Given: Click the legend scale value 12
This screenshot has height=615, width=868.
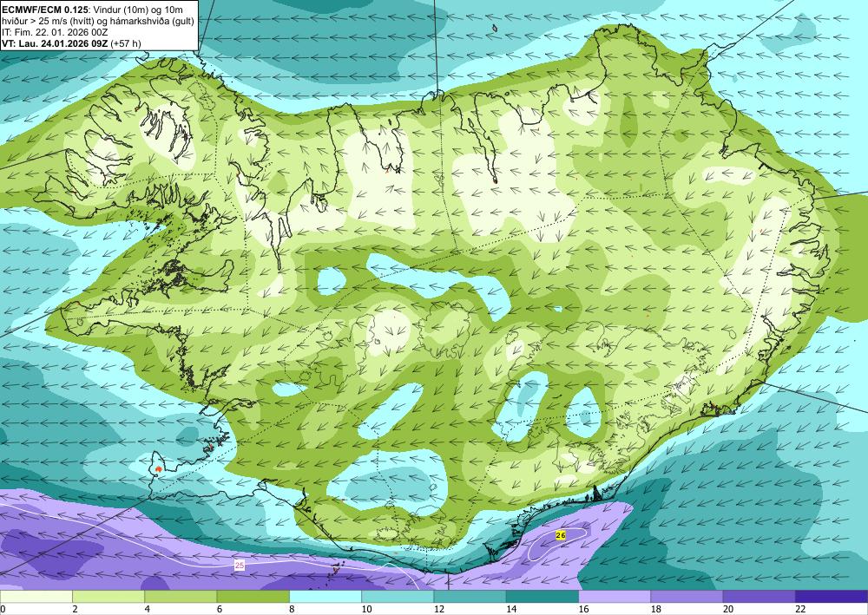Looking at the screenshot, I should [x=439, y=609].
